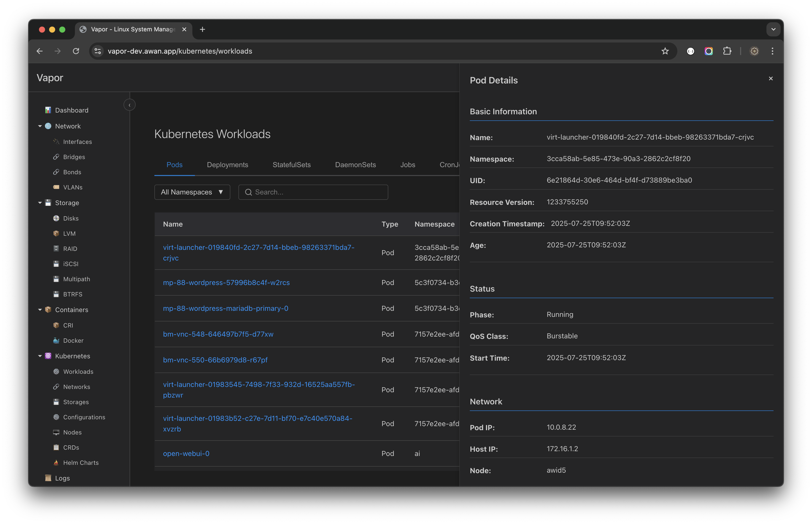The width and height of the screenshot is (812, 524).
Task: Click the LVM box icon
Action: (56, 233)
